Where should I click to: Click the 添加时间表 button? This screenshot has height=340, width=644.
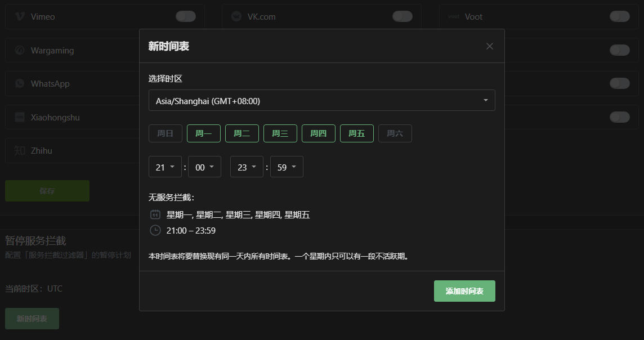(464, 291)
